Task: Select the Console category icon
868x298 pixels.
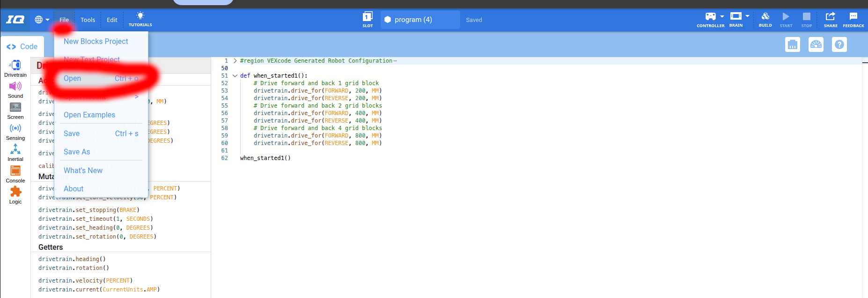Action: 15,171
